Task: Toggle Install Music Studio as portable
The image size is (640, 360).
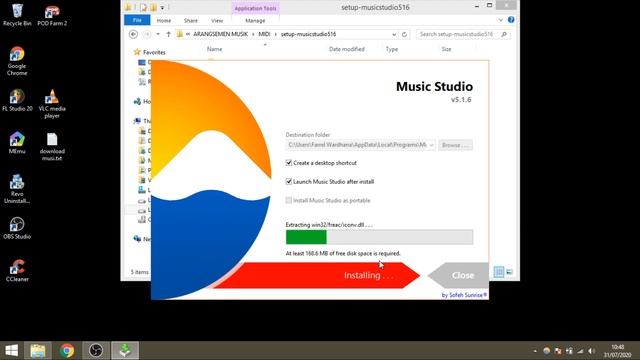Action: (x=289, y=200)
